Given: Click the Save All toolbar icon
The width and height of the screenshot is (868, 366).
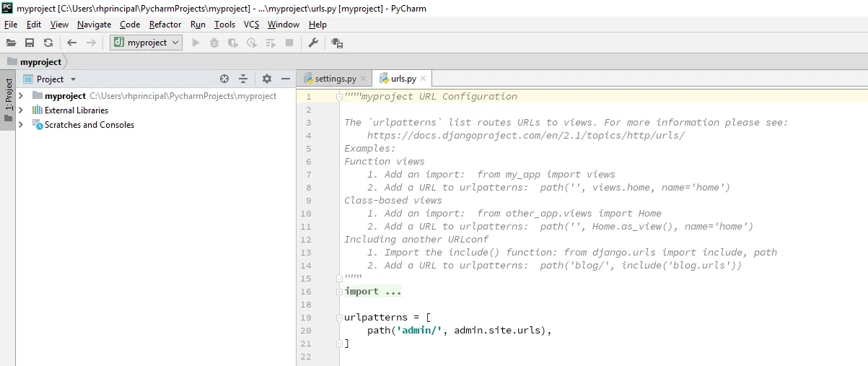Looking at the screenshot, I should coord(30,43).
